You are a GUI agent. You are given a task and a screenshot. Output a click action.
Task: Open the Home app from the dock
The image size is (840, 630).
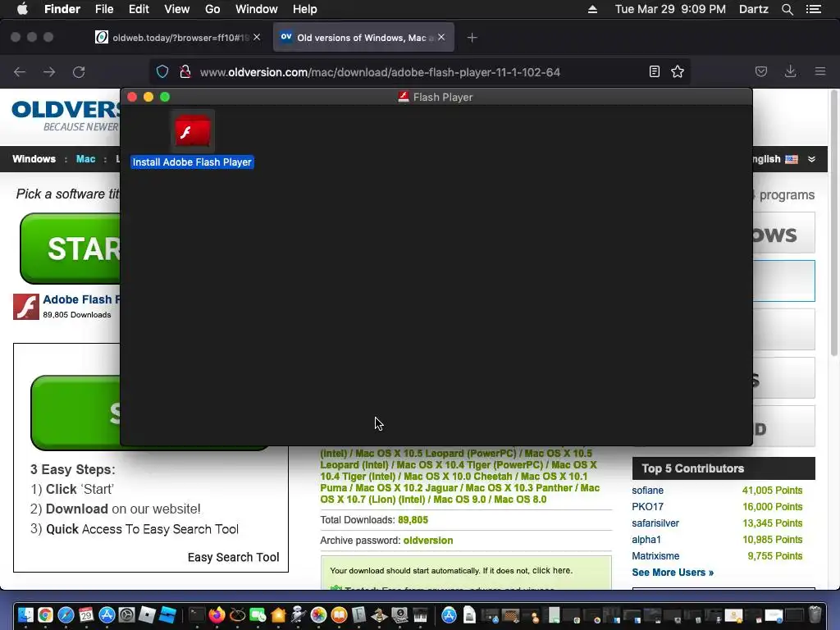tap(278, 614)
